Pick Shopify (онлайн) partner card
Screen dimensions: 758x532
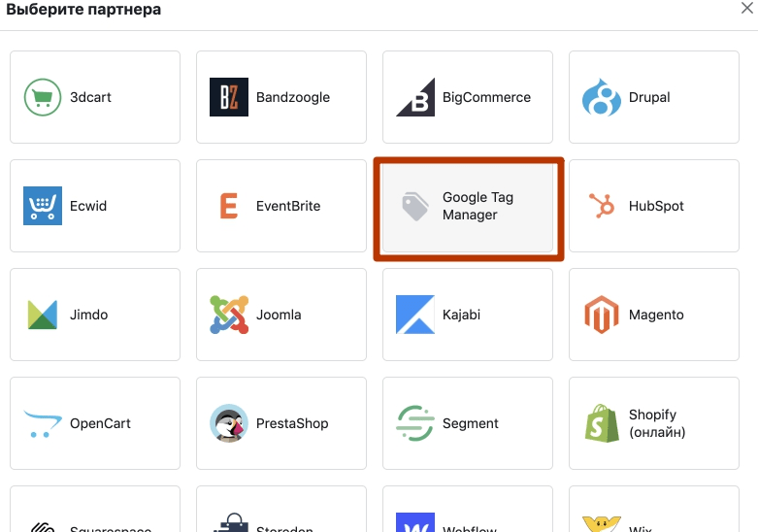(654, 423)
